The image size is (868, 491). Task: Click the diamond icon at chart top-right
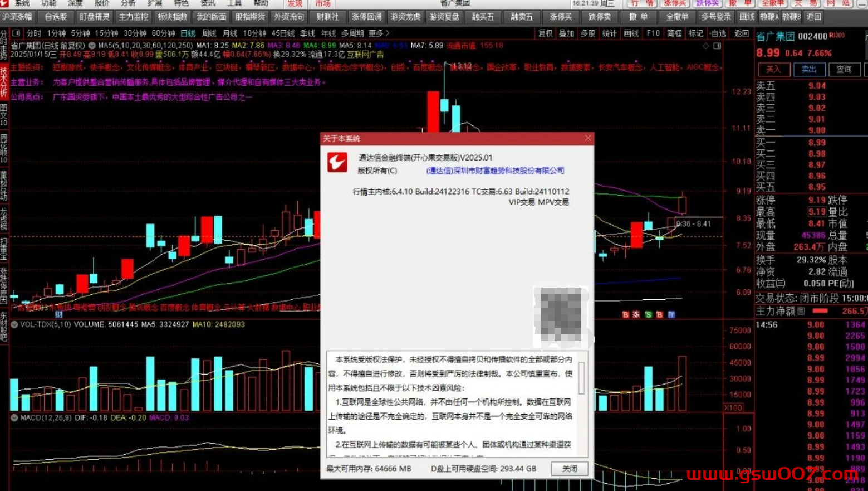pos(706,46)
